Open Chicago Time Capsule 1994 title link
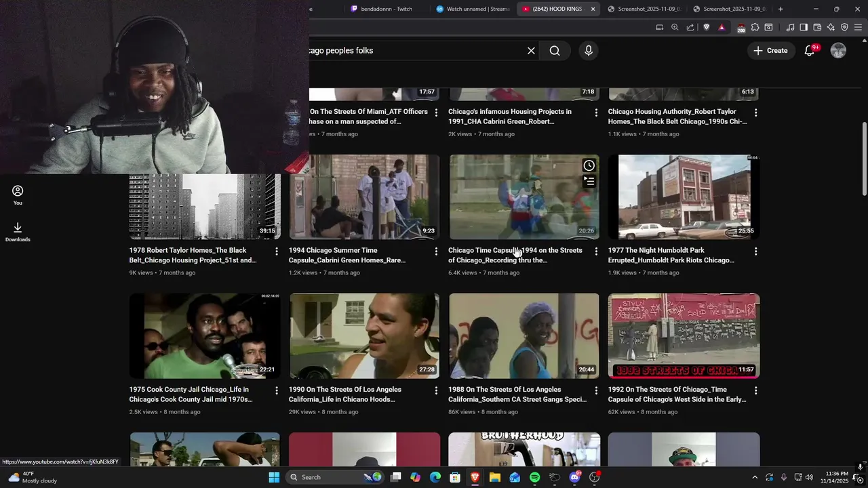The height and width of the screenshot is (488, 868). coord(515,255)
